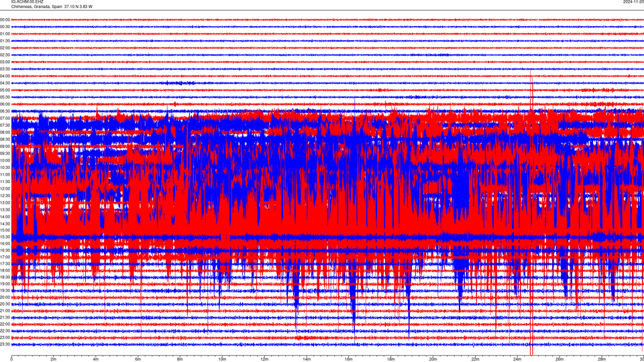Select the 07:30 trace label
This screenshot has width=644, height=362.
tap(5, 125)
